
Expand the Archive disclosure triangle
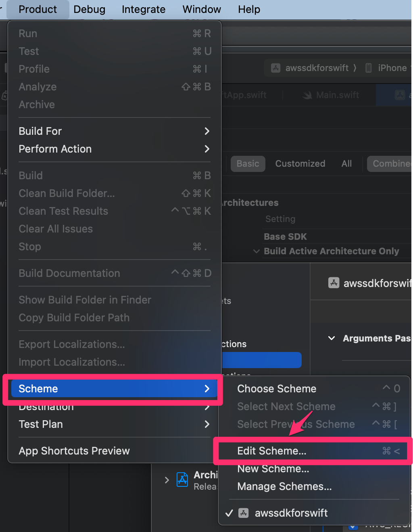pos(167,480)
